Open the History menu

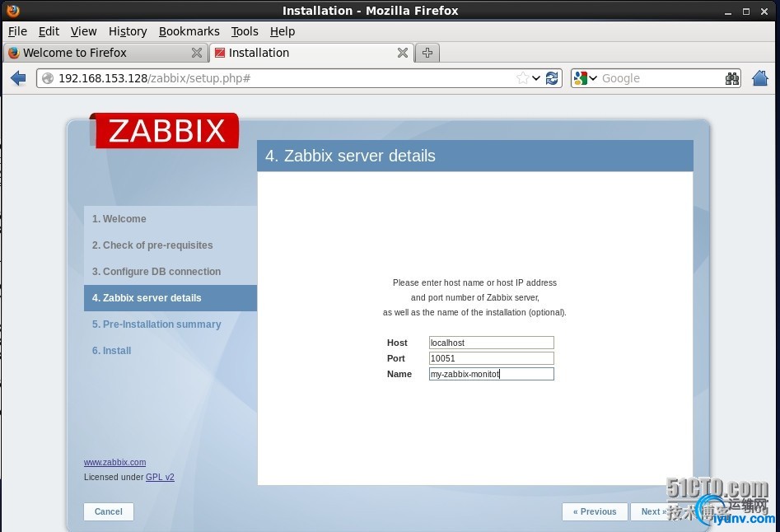coord(128,31)
